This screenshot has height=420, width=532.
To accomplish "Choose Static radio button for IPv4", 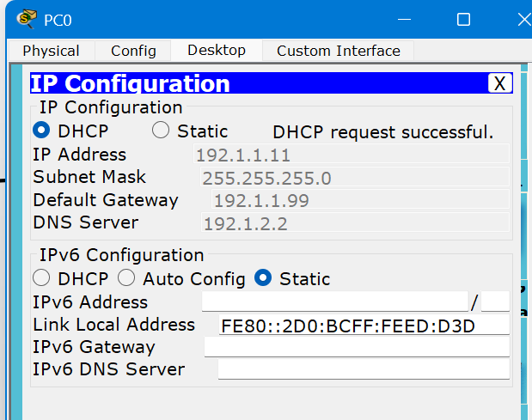I will 161,131.
